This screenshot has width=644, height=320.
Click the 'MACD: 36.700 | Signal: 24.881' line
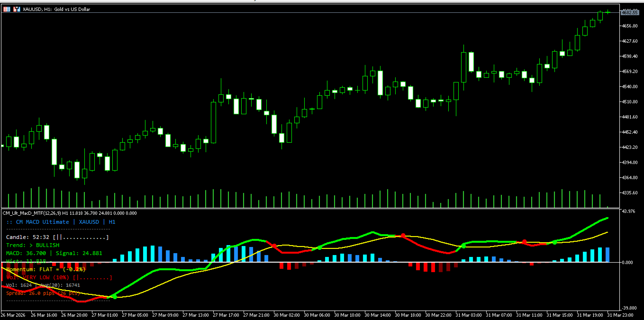[54, 253]
